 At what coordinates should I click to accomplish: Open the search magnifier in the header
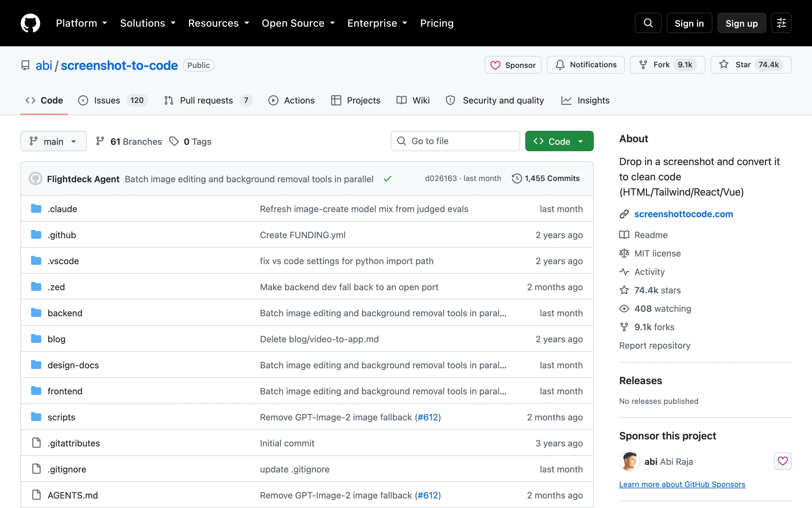(x=648, y=23)
